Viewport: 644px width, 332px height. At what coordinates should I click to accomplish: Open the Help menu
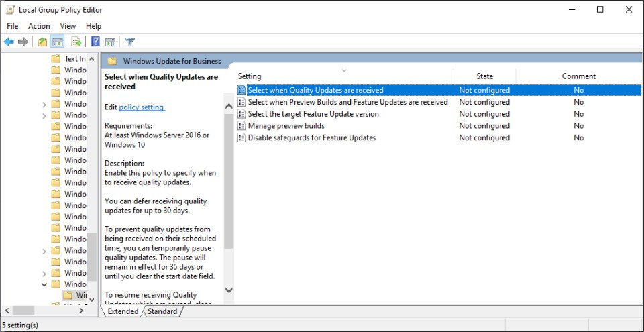(x=93, y=26)
